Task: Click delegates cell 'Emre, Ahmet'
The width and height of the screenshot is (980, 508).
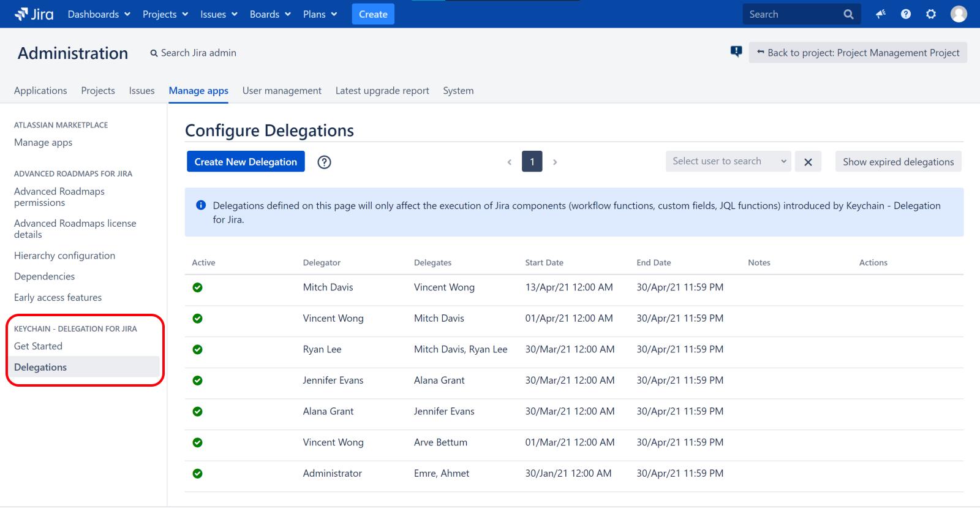Action: click(442, 473)
